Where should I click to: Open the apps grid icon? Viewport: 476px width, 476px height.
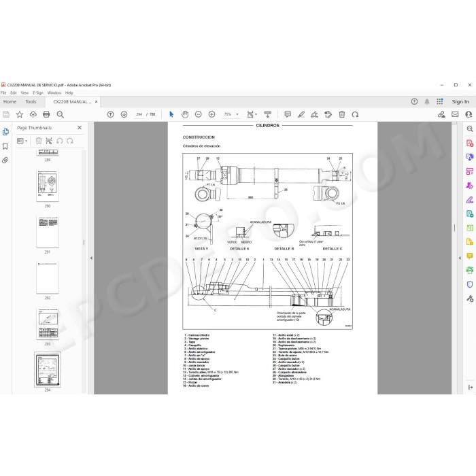439,102
